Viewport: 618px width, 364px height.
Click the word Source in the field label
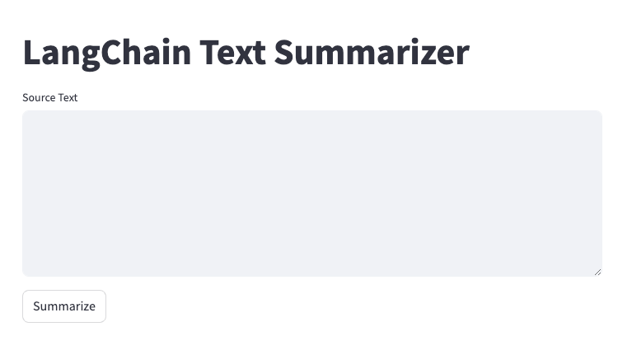(x=38, y=97)
